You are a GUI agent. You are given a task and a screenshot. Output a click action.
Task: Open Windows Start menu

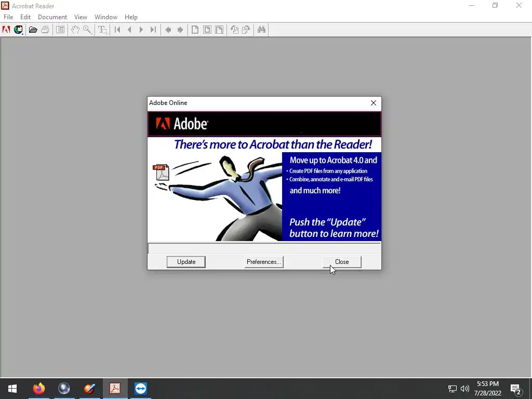coord(12,389)
